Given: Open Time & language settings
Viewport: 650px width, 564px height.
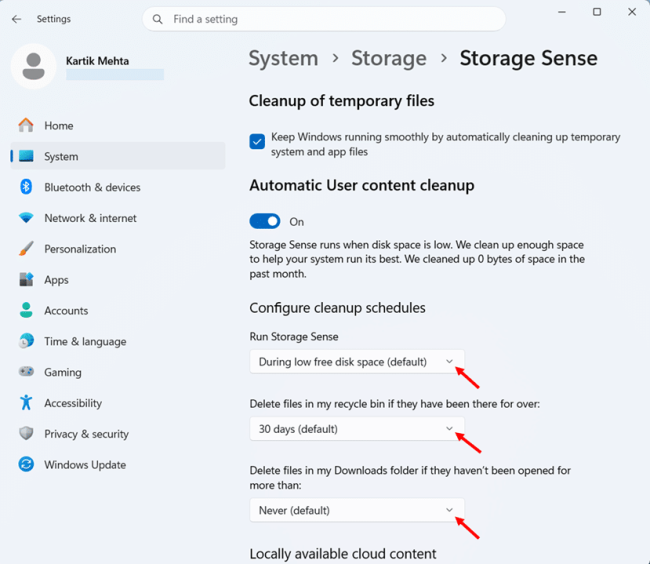Looking at the screenshot, I should click(118, 341).
